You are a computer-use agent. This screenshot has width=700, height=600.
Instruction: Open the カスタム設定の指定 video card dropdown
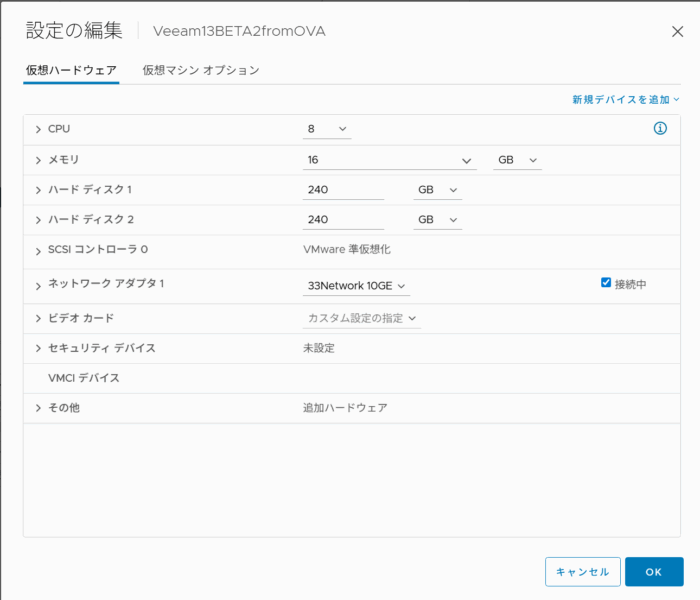point(362,318)
